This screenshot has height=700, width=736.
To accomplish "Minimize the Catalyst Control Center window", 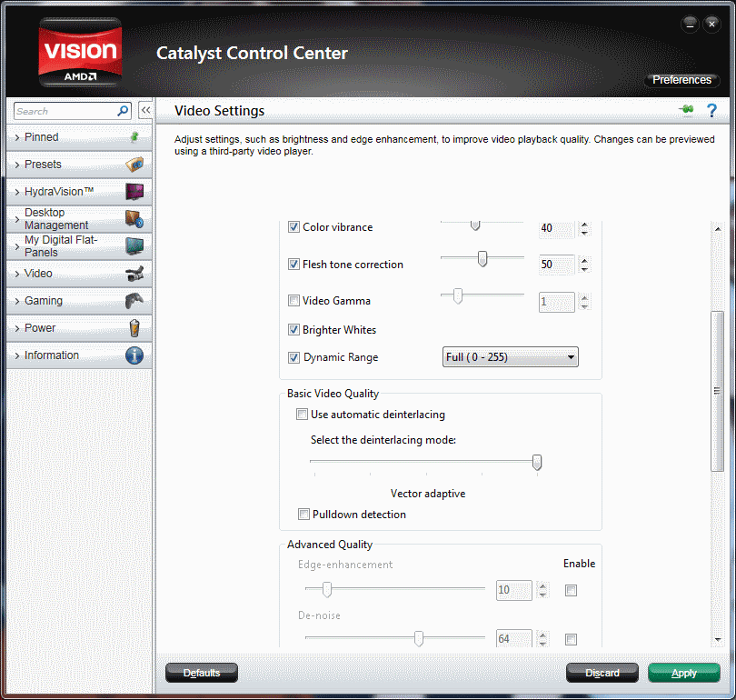I will click(690, 24).
